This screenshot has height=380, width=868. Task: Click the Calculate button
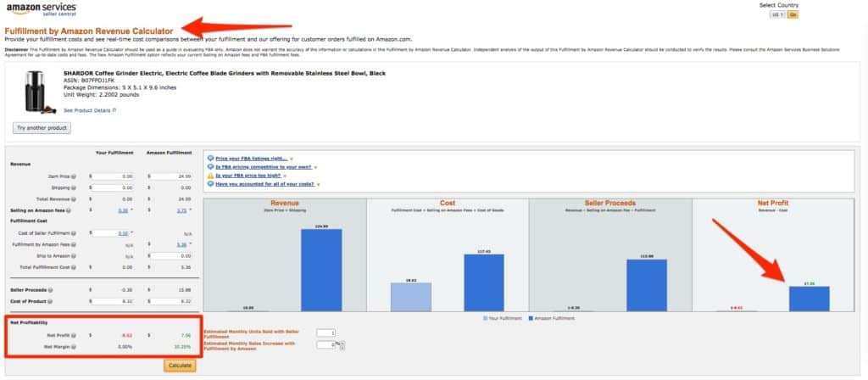(x=180, y=366)
